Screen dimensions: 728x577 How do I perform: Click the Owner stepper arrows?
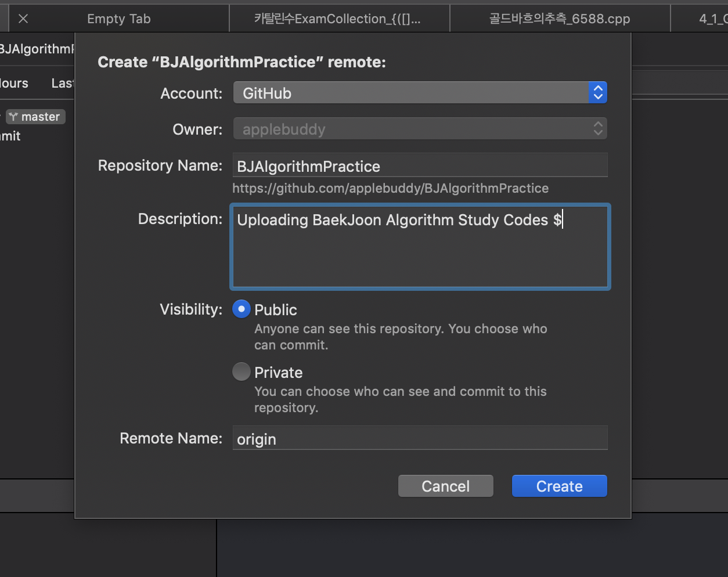point(598,129)
